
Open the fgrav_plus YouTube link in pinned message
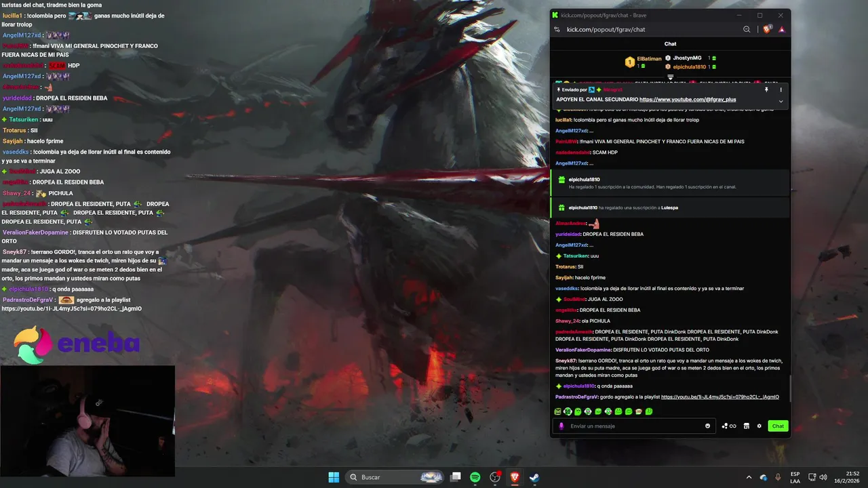click(688, 100)
